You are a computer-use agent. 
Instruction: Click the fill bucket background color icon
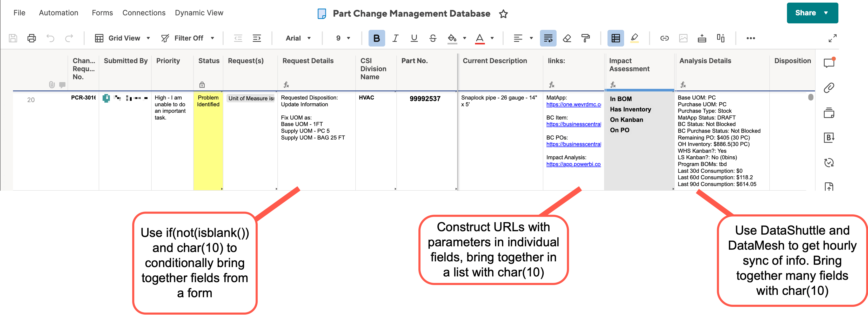[x=452, y=38]
